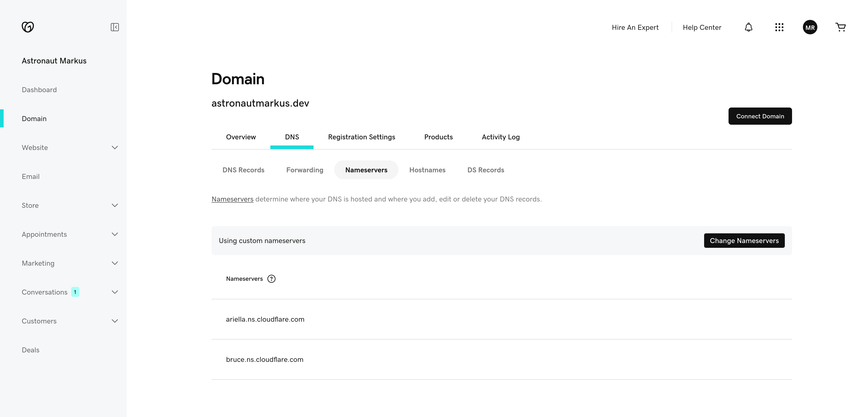This screenshot has width=868, height=417.
Task: Expand the Store section
Action: tap(115, 205)
